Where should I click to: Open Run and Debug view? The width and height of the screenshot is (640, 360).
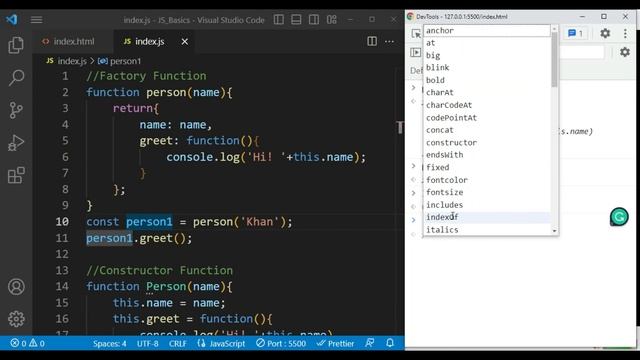[x=16, y=143]
